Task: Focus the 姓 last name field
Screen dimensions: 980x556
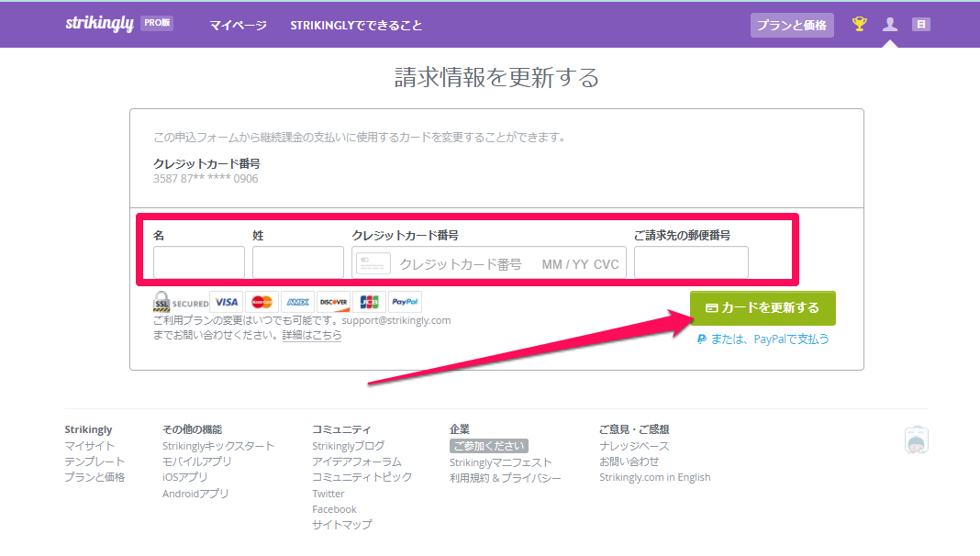Action: tap(298, 262)
